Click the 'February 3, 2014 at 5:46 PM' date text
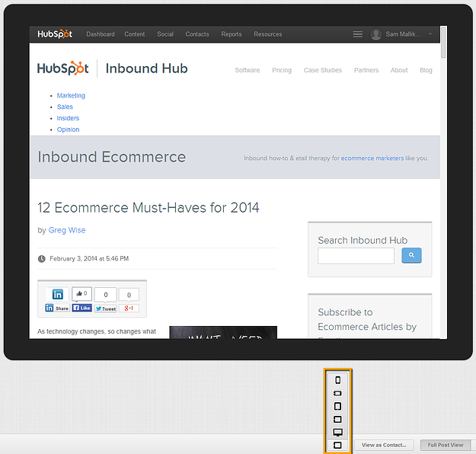 pos(89,259)
